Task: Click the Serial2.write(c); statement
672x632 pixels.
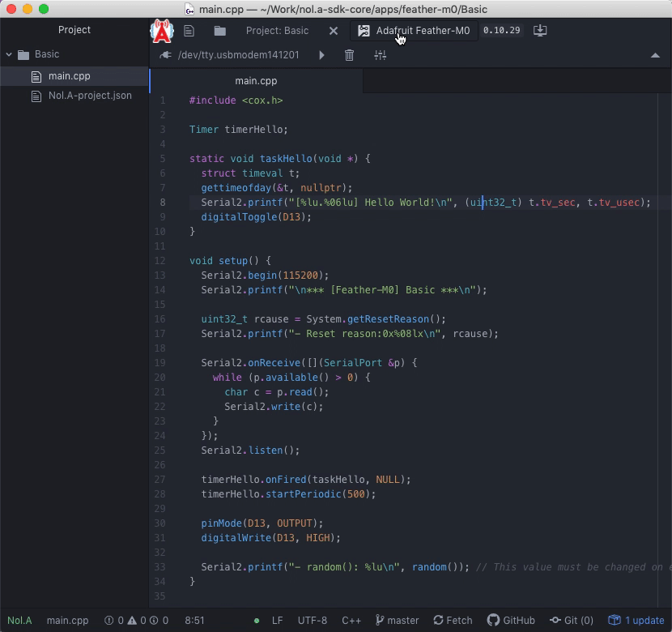Action: (x=274, y=407)
